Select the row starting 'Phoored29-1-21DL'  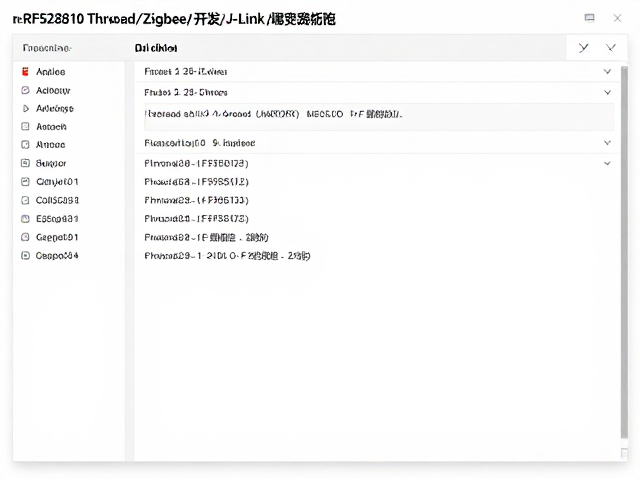pos(378,256)
